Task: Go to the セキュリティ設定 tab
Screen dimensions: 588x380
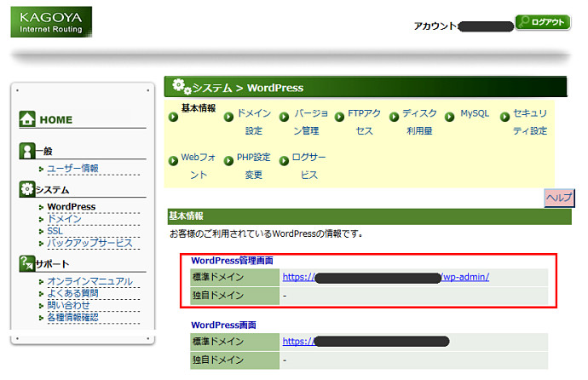Action: (x=529, y=122)
